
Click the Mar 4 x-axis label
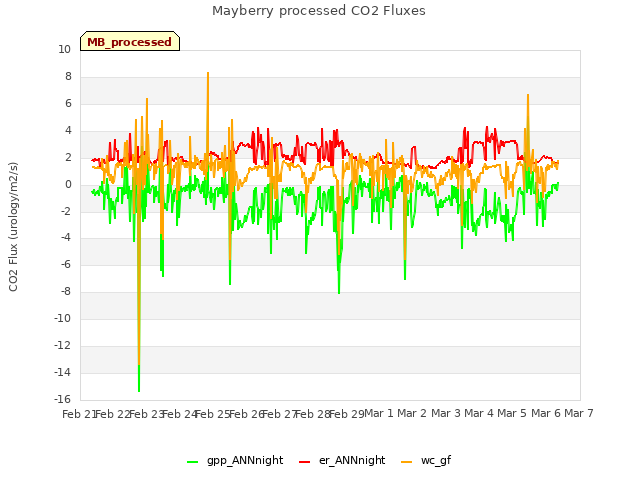pos(479,413)
